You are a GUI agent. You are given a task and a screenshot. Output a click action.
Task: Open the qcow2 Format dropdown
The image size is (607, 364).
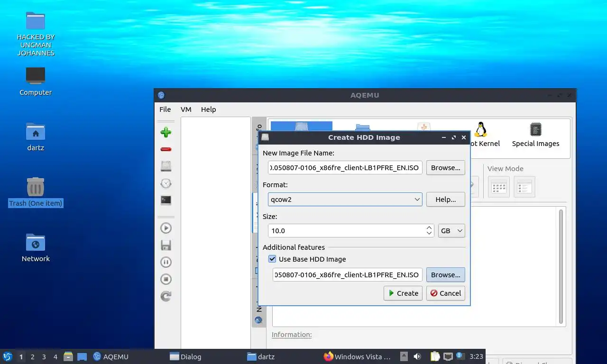345,200
